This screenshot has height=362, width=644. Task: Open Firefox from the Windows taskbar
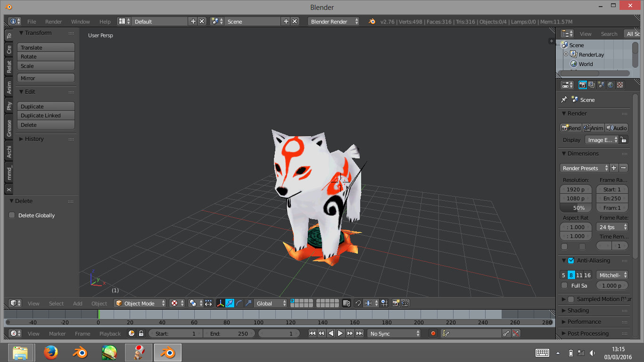(50, 352)
